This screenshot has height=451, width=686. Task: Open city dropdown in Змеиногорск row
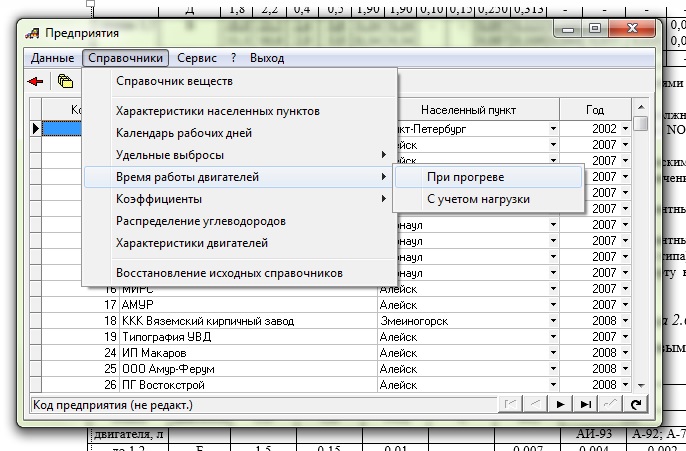coord(552,321)
